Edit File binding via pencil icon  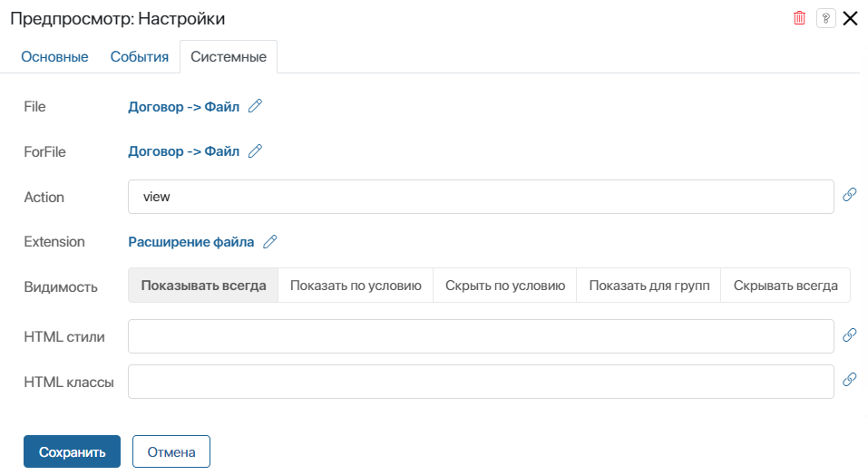coord(255,106)
